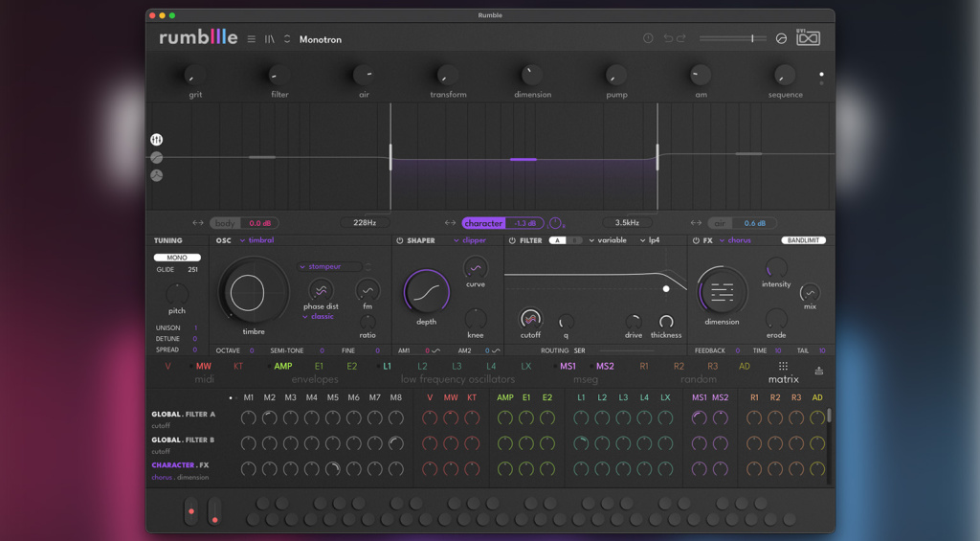The image size is (980, 541).
Task: Click the shaper curve knob
Action: click(x=475, y=268)
